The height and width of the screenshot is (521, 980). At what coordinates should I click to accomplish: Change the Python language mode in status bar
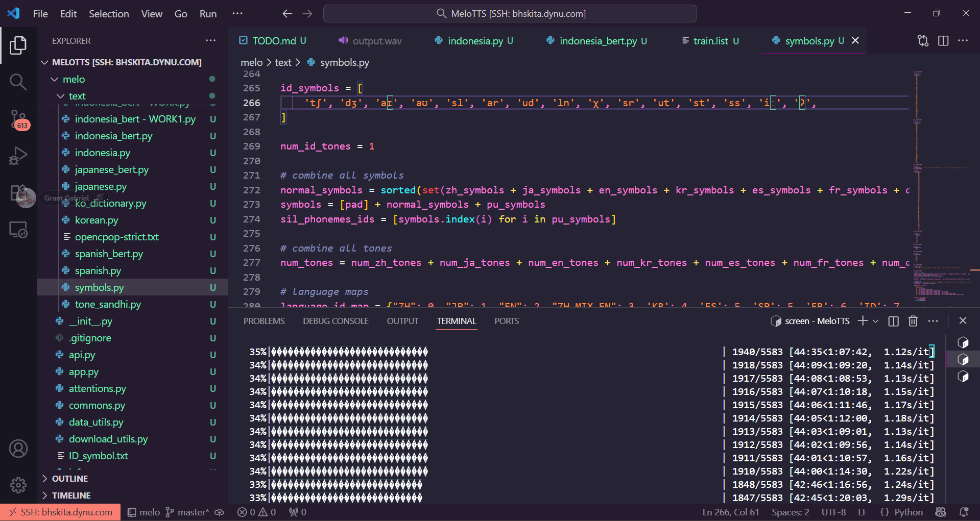908,512
